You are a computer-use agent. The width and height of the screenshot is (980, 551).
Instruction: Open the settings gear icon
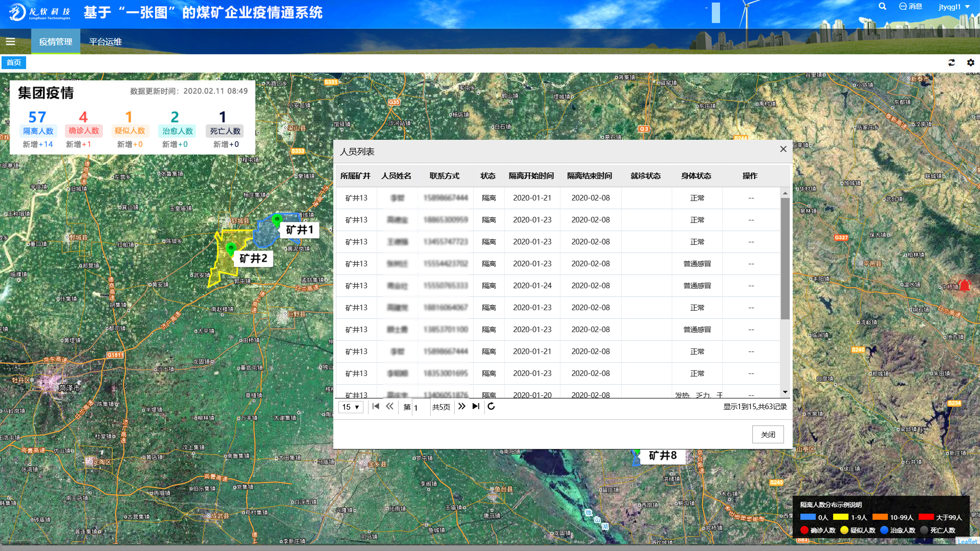pos(971,62)
